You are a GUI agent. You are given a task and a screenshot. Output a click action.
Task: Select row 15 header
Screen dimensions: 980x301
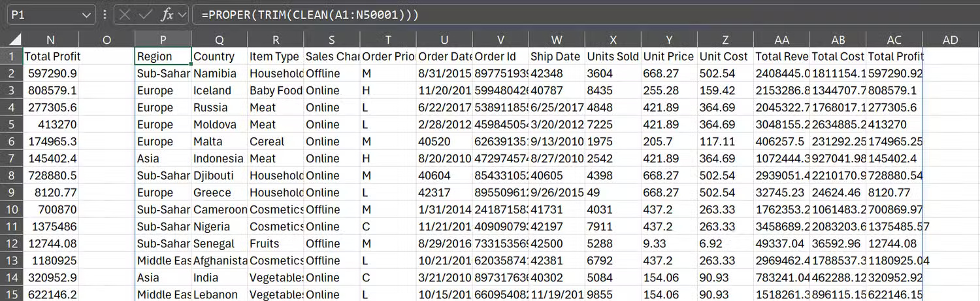click(x=11, y=294)
